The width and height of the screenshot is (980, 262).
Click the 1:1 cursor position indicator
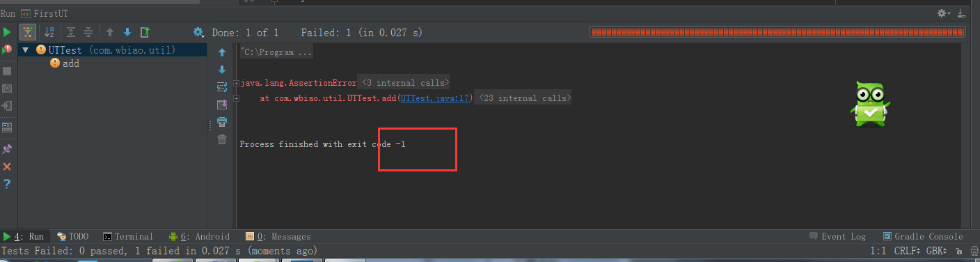[878, 250]
